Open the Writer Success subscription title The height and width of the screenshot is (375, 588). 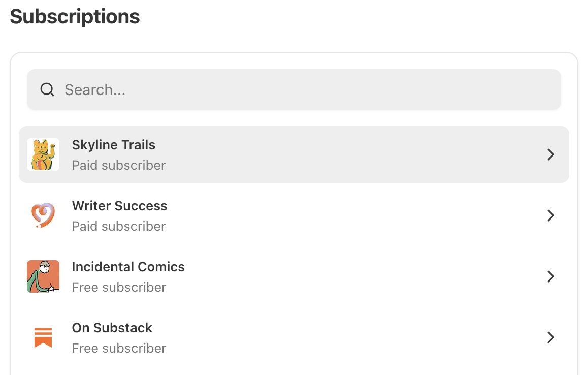pyautogui.click(x=119, y=206)
